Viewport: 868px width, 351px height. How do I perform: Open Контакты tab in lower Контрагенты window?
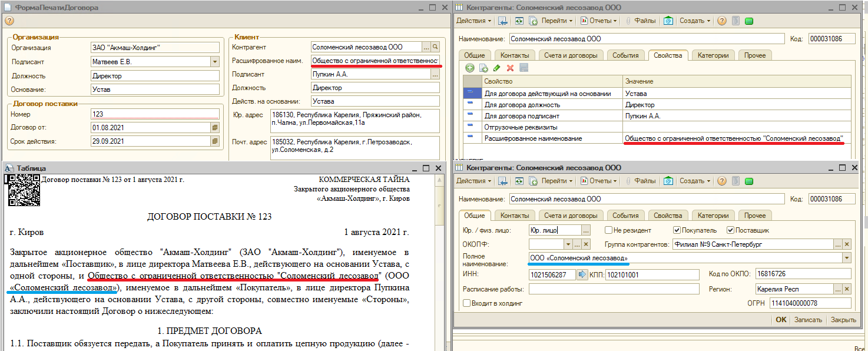514,216
